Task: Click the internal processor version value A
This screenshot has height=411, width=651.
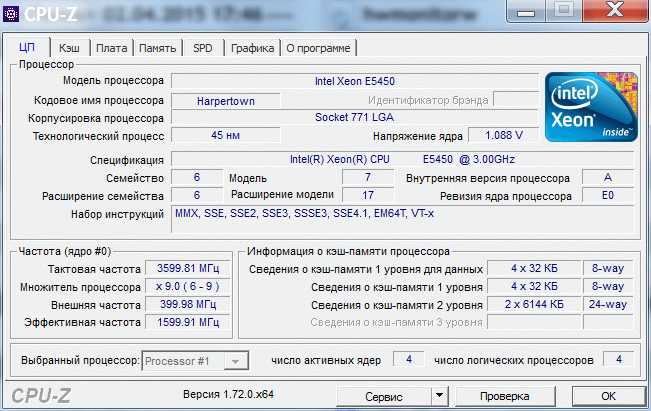Action: click(608, 177)
